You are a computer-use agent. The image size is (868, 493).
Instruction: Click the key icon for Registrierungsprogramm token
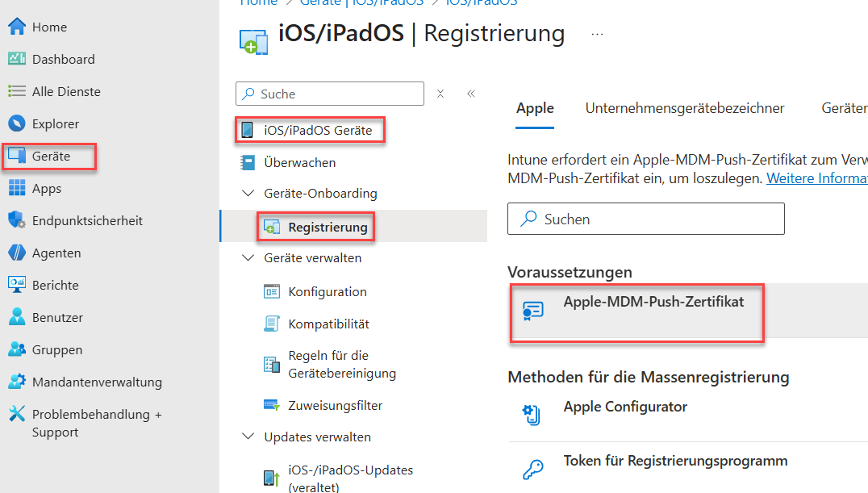532,470
